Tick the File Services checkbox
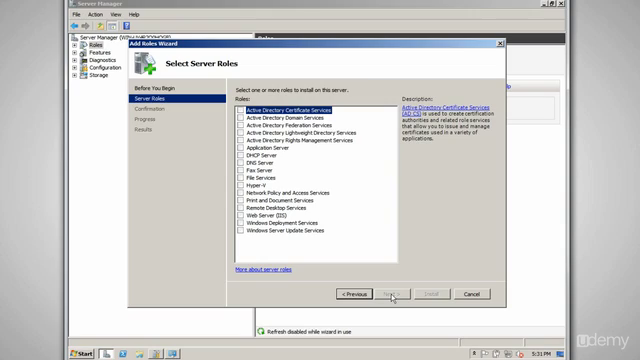Screen dimensions: 640x360 (x=240, y=178)
